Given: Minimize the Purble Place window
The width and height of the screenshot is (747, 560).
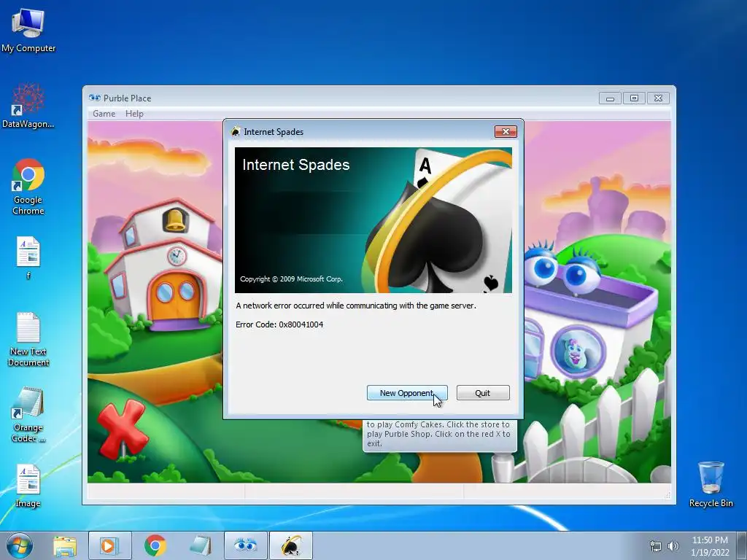Looking at the screenshot, I should 610,98.
